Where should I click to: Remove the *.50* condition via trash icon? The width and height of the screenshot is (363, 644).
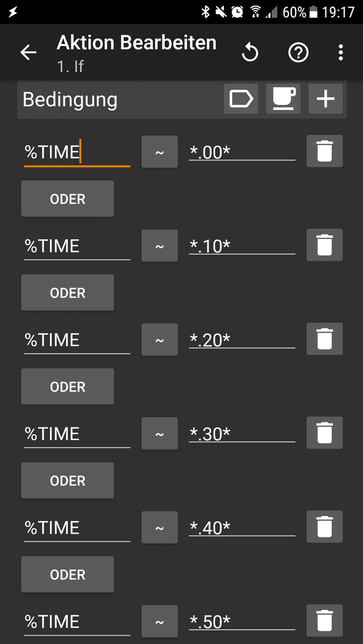tap(324, 621)
